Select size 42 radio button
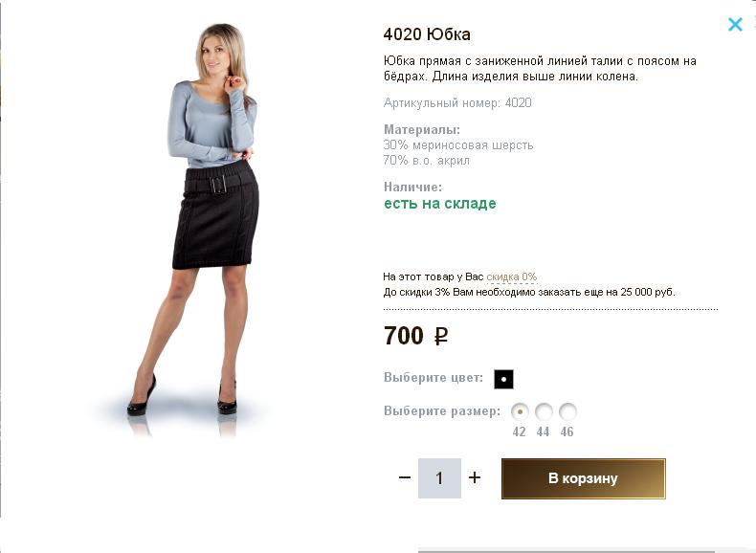Viewport: 756px width, 553px height. [520, 412]
